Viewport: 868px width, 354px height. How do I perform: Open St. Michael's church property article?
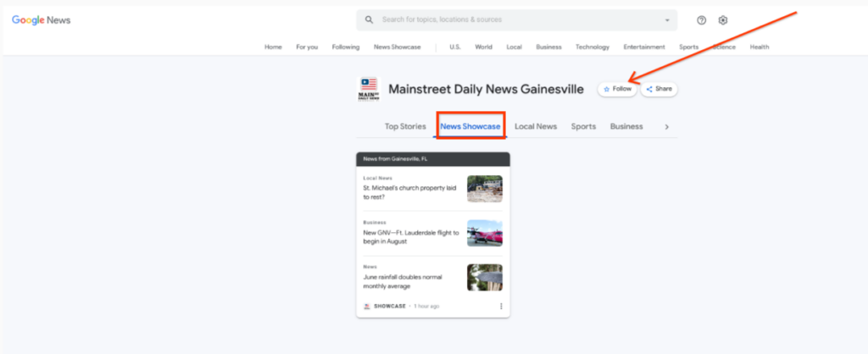coord(410,193)
